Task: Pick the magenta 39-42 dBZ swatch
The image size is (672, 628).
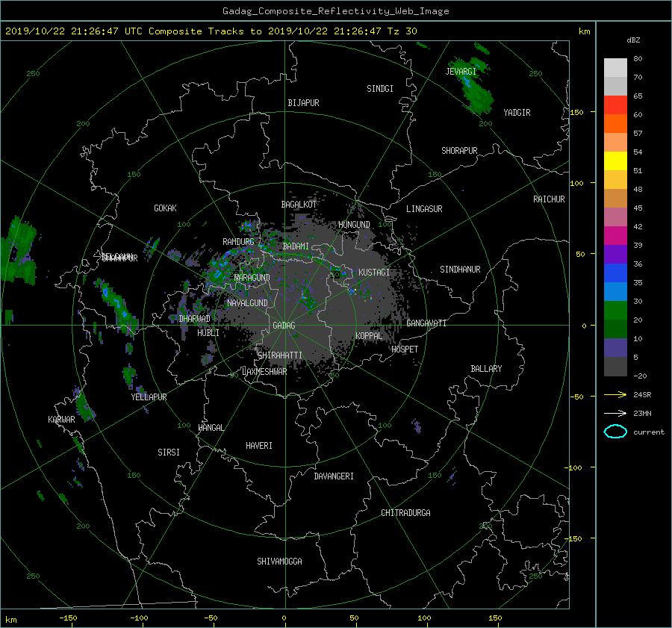Action: pos(615,236)
